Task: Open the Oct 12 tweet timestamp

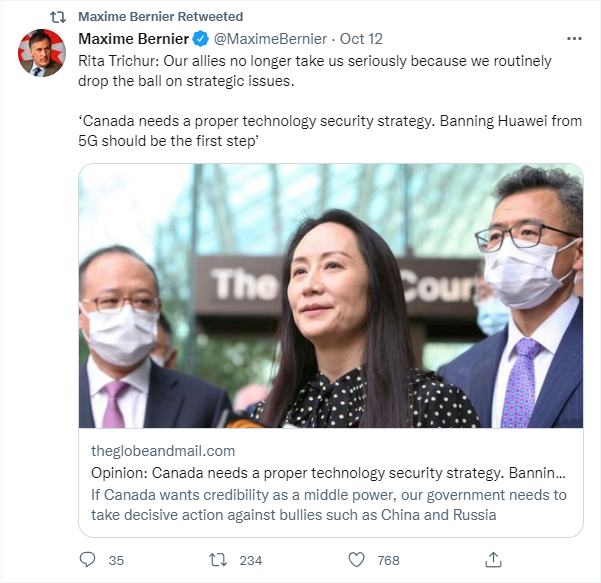Action: click(x=361, y=39)
